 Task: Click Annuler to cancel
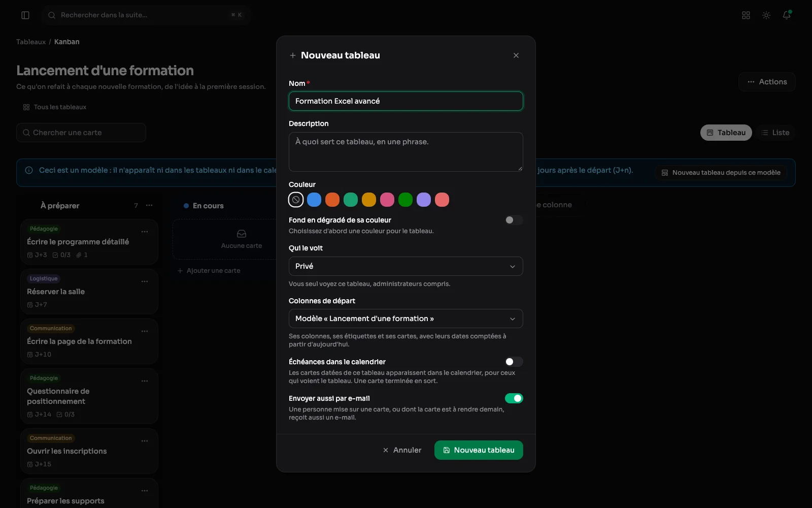click(402, 450)
